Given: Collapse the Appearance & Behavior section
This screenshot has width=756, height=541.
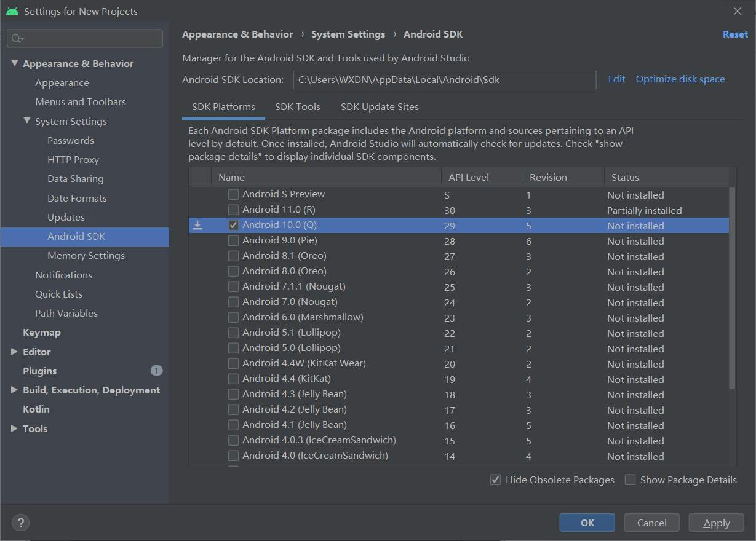Looking at the screenshot, I should (x=15, y=63).
